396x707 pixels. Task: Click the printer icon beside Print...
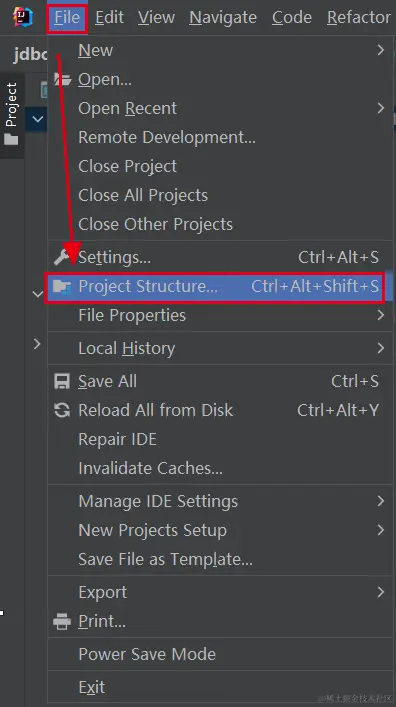(x=62, y=621)
